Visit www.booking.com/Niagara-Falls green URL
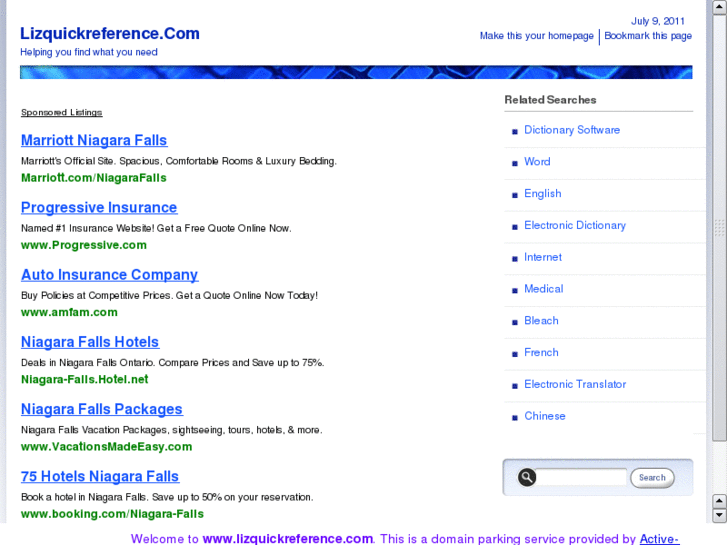Viewport: 727px width, 545px height. pyautogui.click(x=112, y=514)
